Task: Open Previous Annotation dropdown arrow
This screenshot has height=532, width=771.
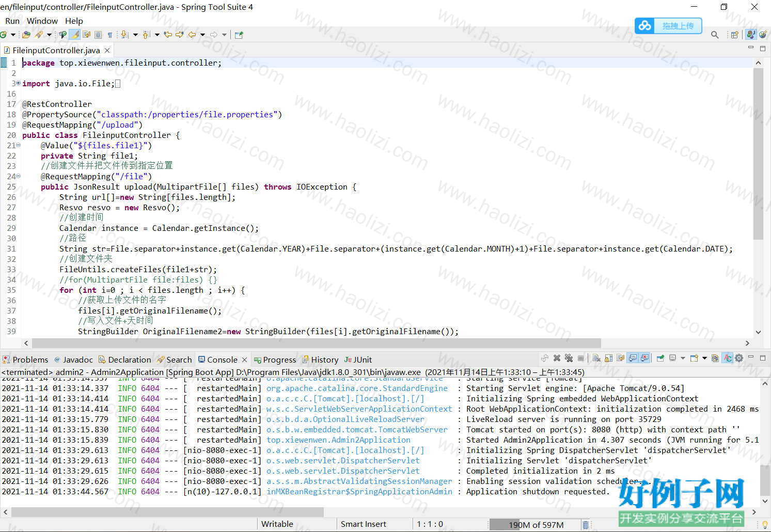Action: point(157,35)
